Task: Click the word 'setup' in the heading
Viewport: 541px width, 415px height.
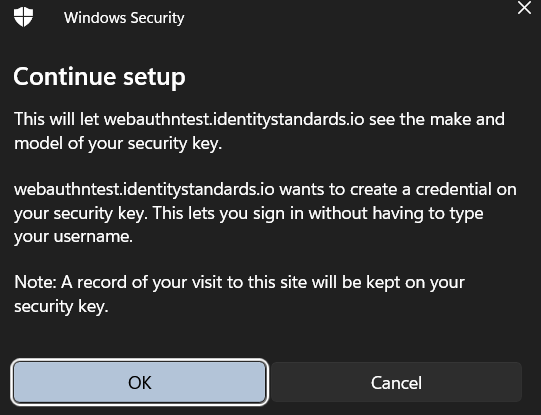Action: [x=155, y=78]
